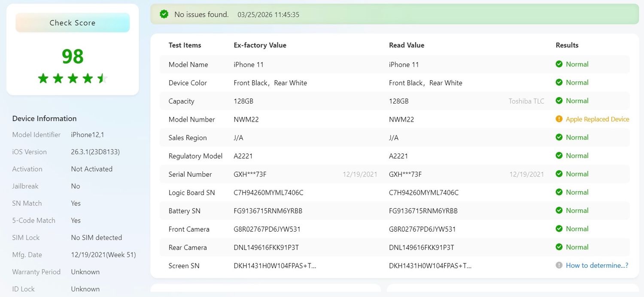644x297 pixels.
Task: Click the Check Score button
Action: point(73,23)
